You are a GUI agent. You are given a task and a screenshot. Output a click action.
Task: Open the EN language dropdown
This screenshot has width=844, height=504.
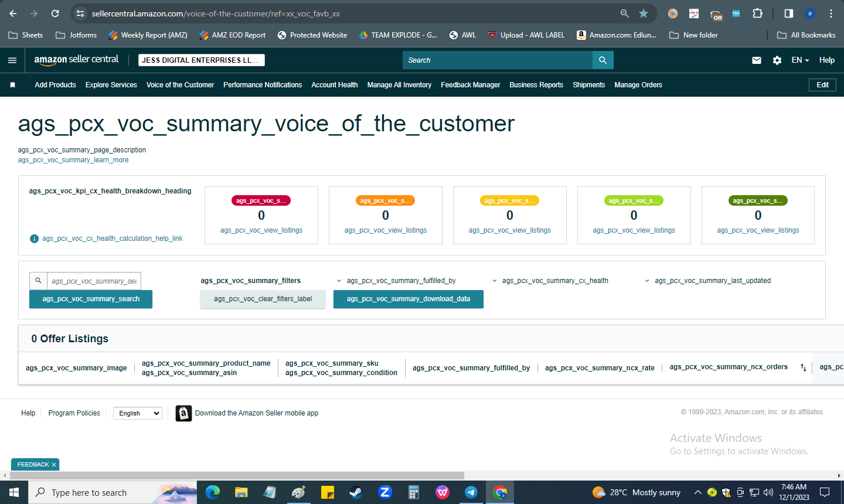[800, 60]
